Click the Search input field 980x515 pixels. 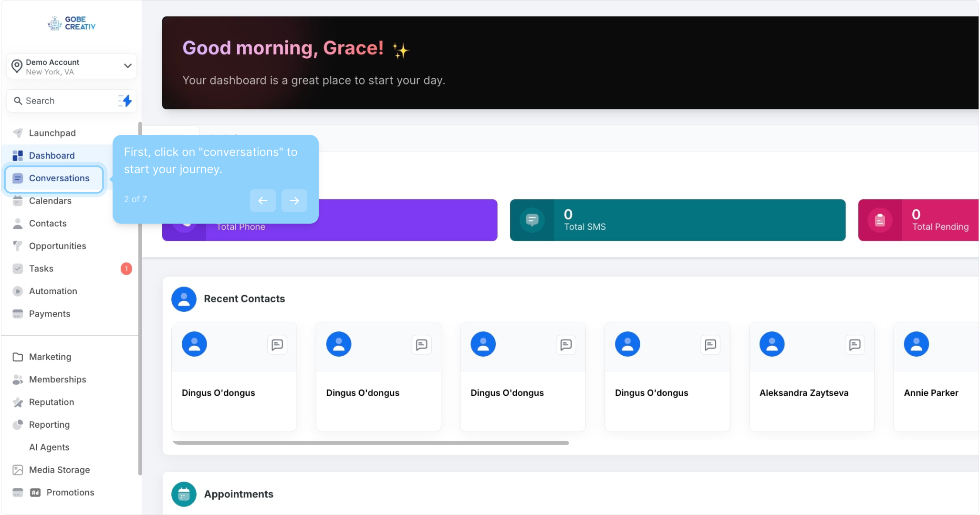coord(67,101)
